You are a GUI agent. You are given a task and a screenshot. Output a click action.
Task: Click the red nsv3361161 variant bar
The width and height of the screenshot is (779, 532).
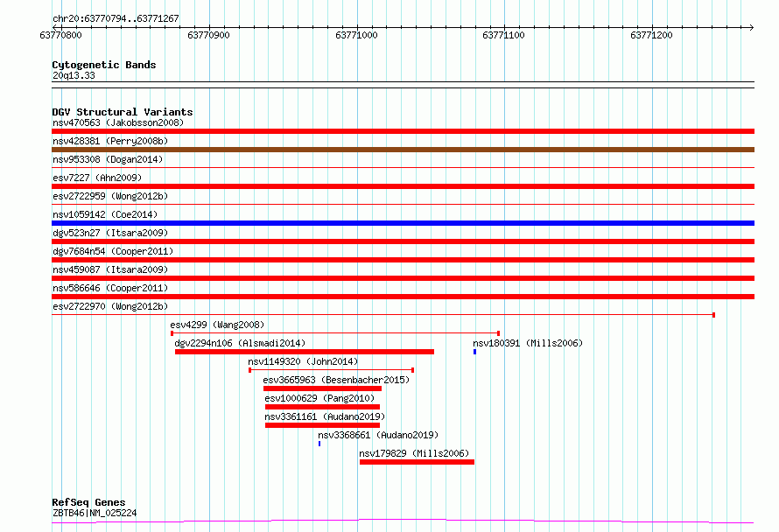(322, 425)
